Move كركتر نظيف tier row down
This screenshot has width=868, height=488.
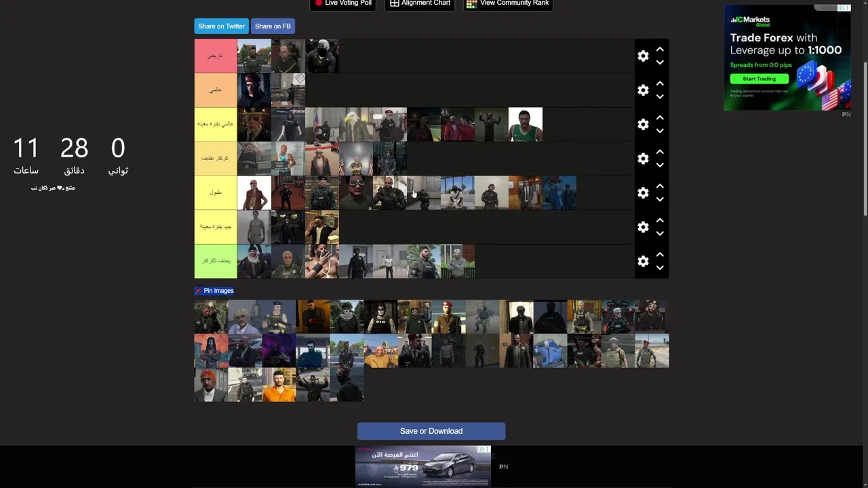(x=660, y=165)
